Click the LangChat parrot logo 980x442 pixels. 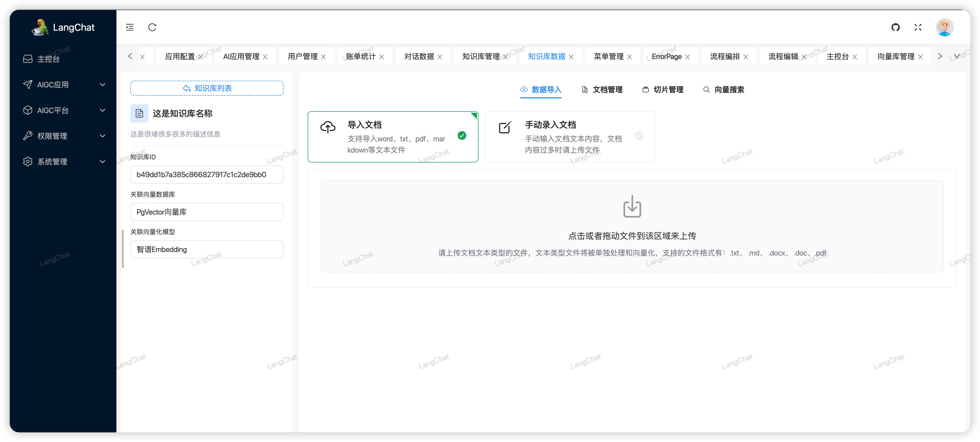(40, 28)
